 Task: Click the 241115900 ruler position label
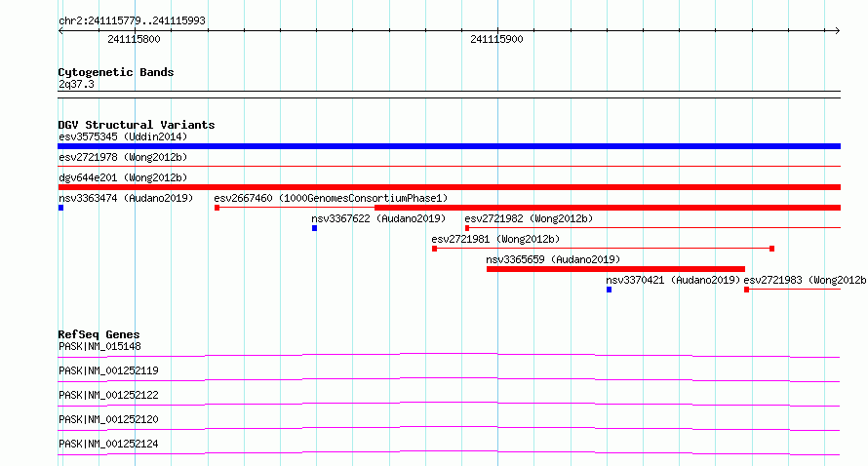[496, 39]
